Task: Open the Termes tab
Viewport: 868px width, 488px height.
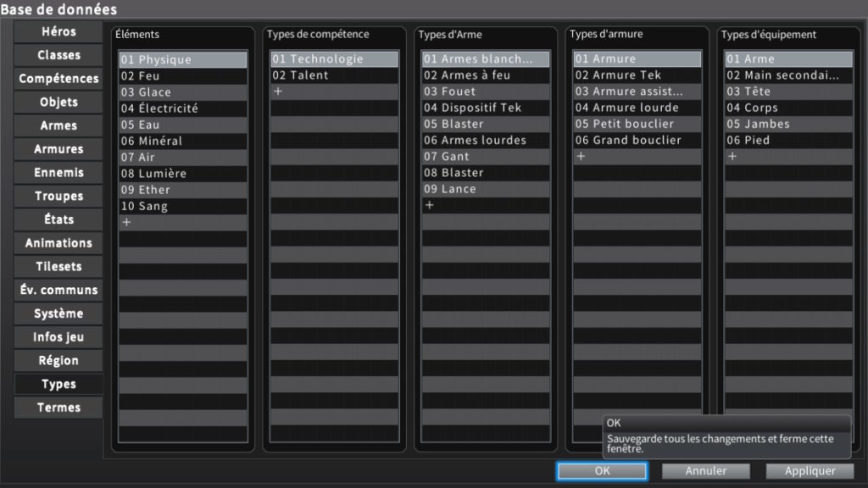Action: [58, 408]
